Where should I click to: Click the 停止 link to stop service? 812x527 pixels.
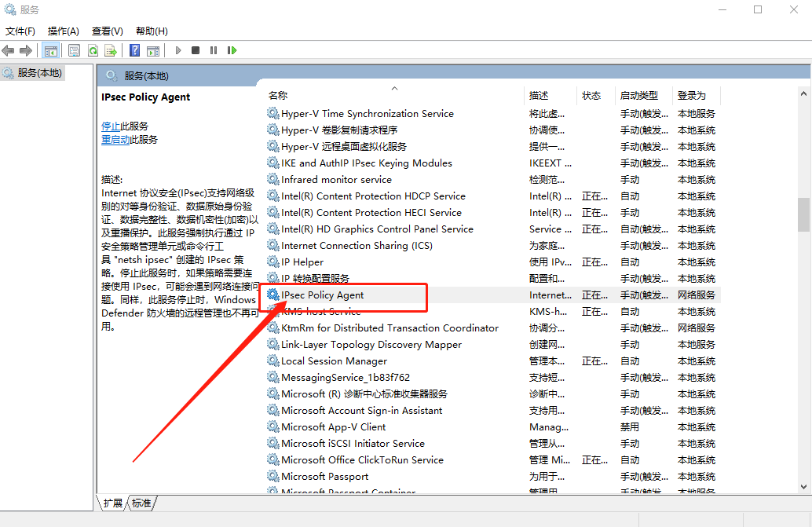point(111,126)
